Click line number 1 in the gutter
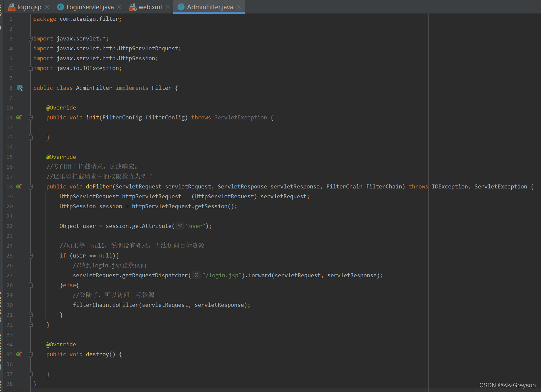 [x=11, y=19]
